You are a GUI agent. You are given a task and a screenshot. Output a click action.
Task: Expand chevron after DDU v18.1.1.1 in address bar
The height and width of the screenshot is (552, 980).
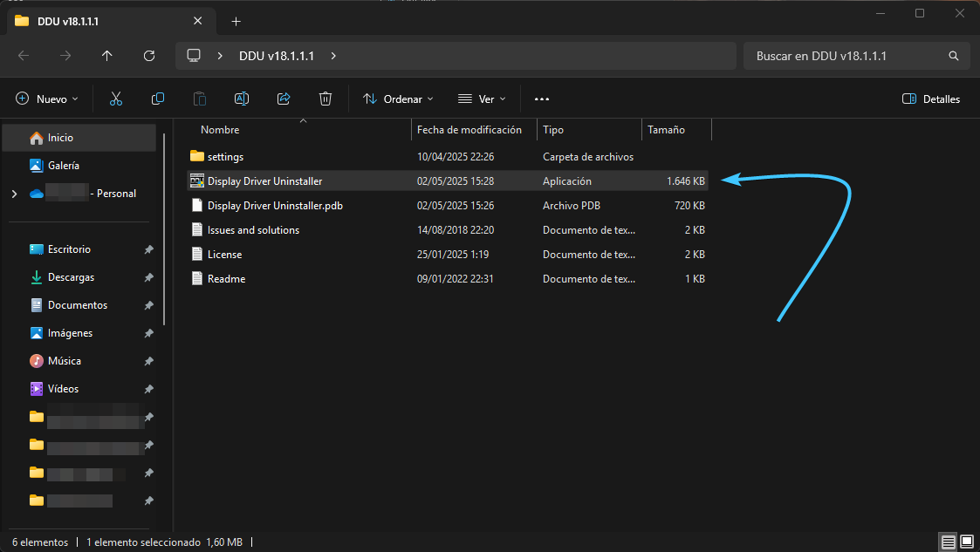point(333,56)
